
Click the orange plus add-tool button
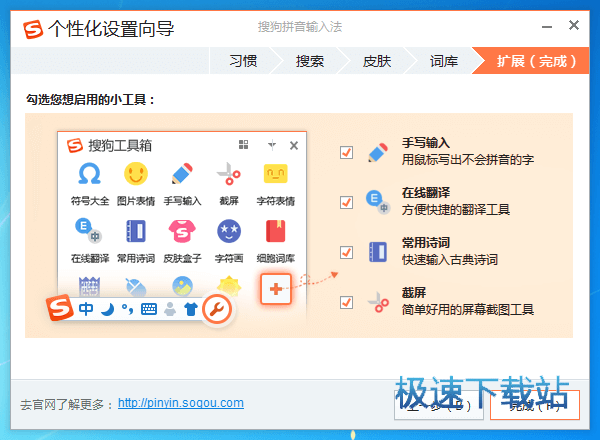(276, 289)
